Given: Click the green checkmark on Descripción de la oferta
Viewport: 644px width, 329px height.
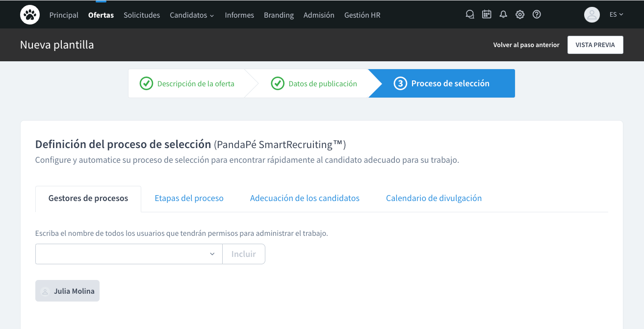Looking at the screenshot, I should [146, 83].
